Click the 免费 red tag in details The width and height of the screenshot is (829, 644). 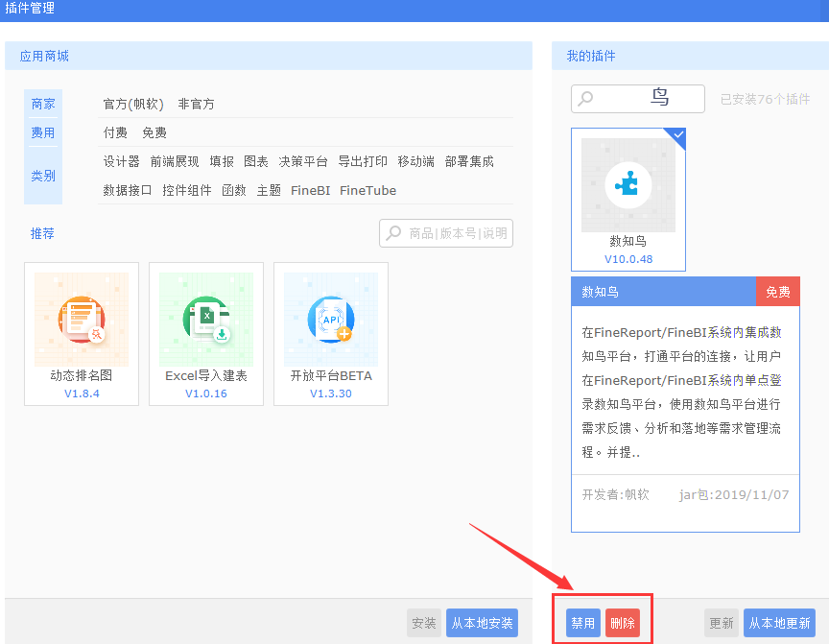point(778,292)
